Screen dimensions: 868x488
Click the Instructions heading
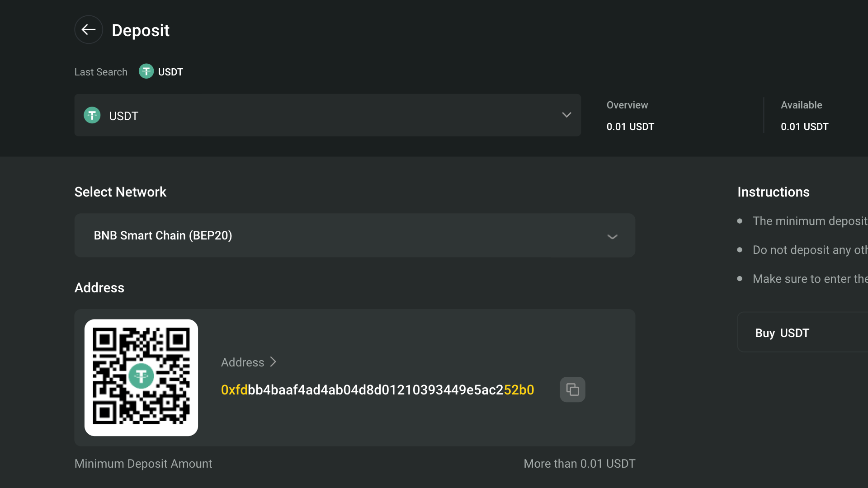774,192
